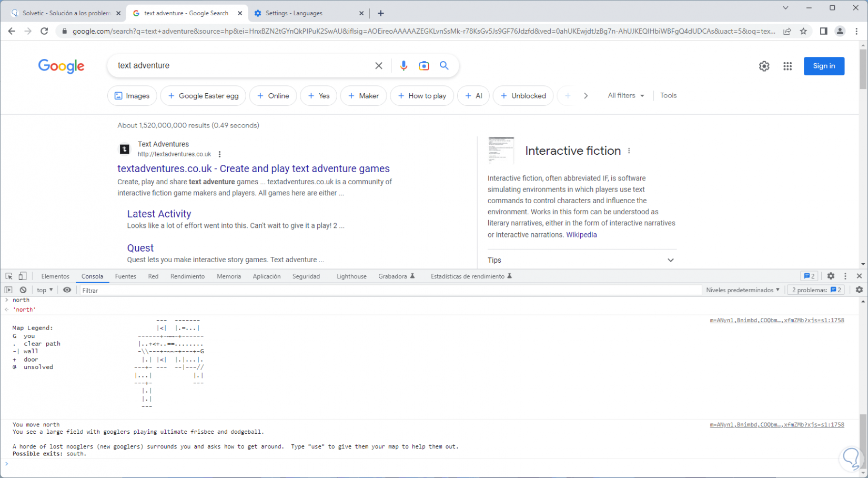Open DevTools settings gear
Screen dimensions: 868x478
(x=831, y=276)
